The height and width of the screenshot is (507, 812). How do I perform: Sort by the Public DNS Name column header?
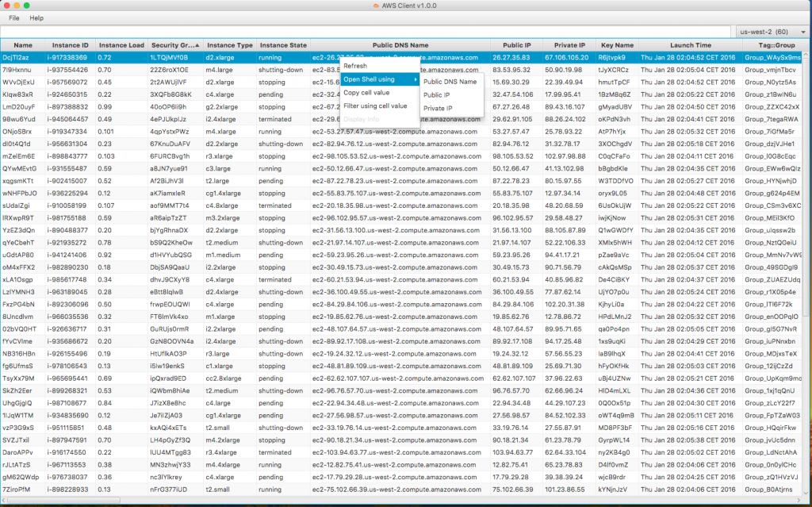coord(400,45)
